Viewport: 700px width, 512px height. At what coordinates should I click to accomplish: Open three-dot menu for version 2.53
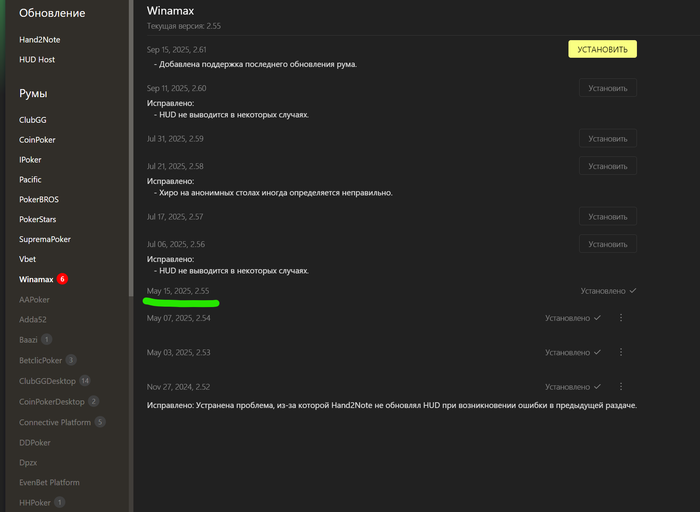621,352
